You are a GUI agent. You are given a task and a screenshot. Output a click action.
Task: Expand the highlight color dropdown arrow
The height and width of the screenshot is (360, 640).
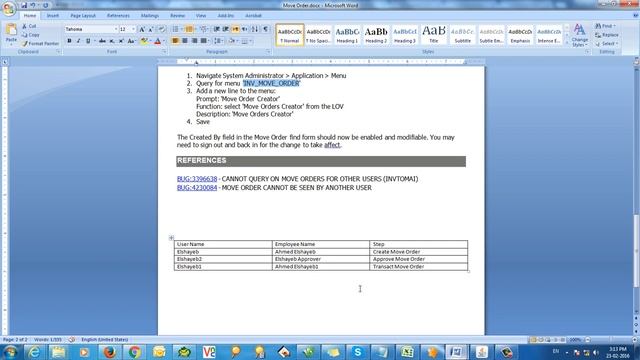tap(150, 41)
